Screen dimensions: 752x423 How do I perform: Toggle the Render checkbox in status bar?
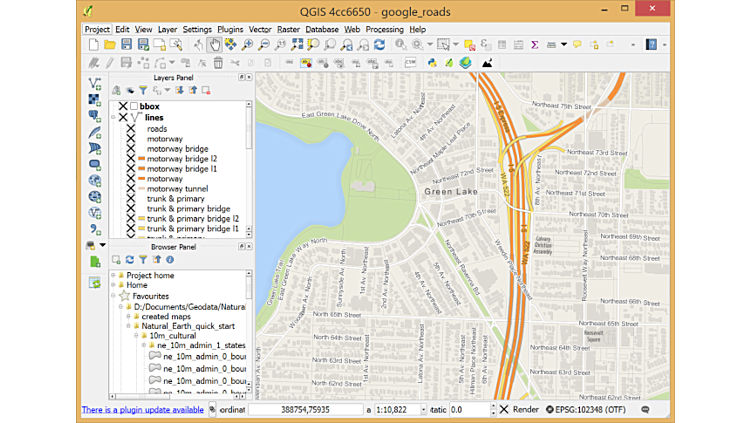coord(505,410)
